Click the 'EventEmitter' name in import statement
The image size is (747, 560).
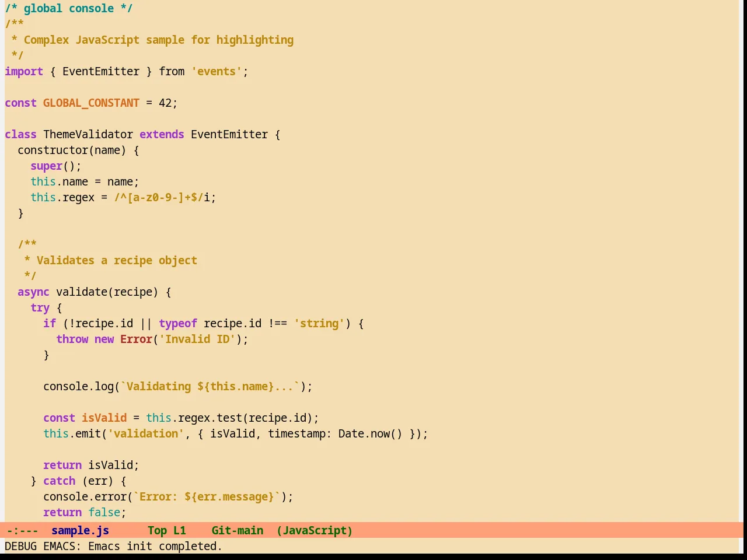(x=101, y=71)
